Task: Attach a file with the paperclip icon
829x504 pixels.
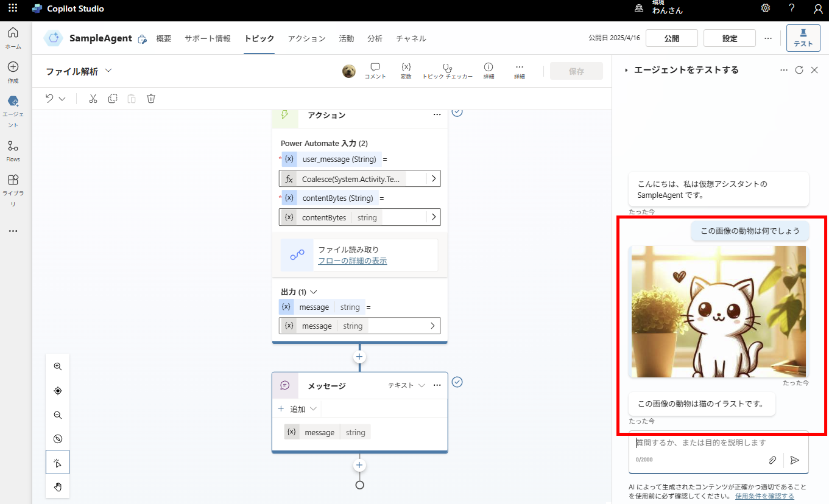Action: coord(772,460)
